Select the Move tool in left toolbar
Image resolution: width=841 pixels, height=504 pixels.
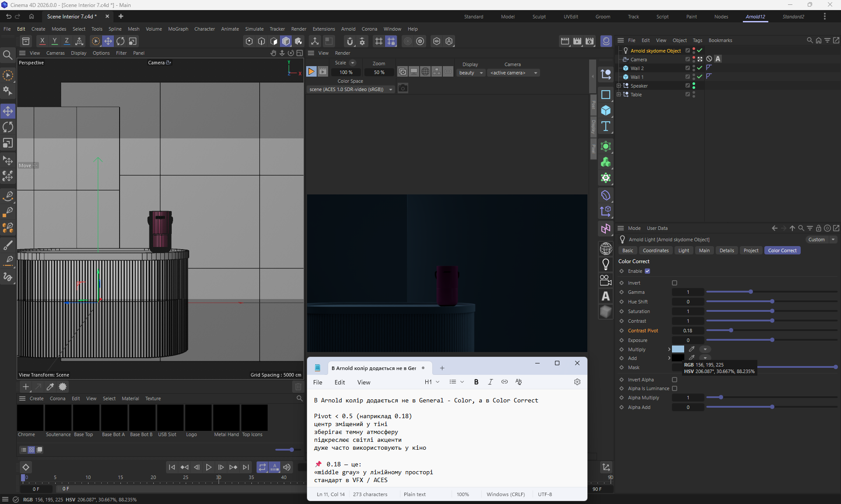tap(8, 111)
